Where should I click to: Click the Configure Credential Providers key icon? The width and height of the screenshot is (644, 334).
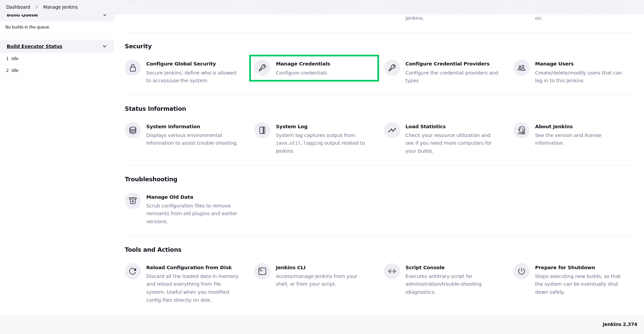tap(392, 68)
